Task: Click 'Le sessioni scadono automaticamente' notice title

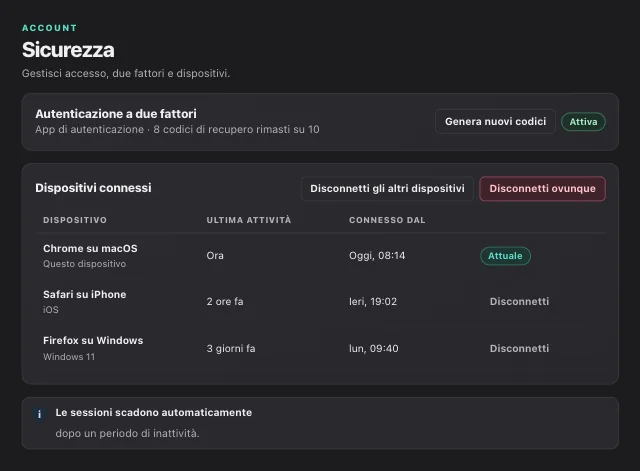Action: (153, 413)
